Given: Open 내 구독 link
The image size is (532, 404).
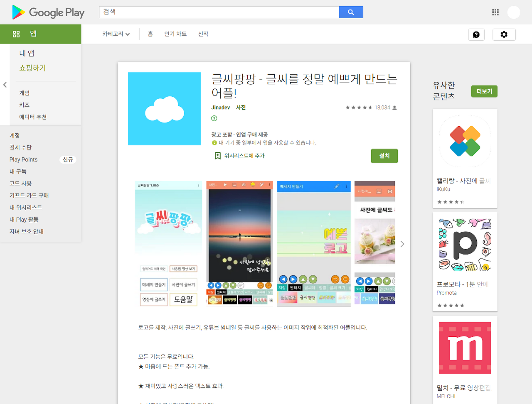Looking at the screenshot, I should coord(18,171).
